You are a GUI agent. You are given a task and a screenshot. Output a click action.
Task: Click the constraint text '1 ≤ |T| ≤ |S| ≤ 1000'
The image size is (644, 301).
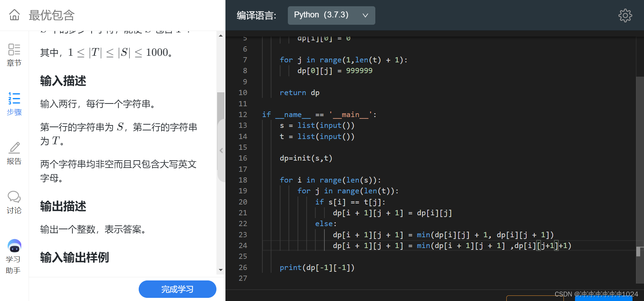click(118, 52)
